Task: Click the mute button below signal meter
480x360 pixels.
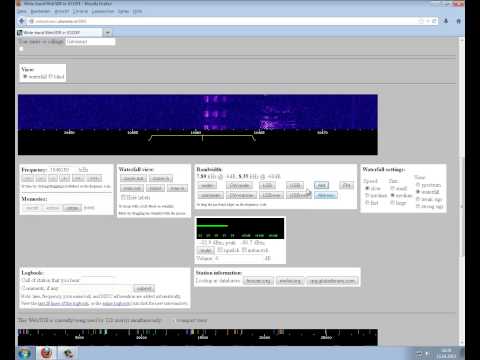Action: 205,250
